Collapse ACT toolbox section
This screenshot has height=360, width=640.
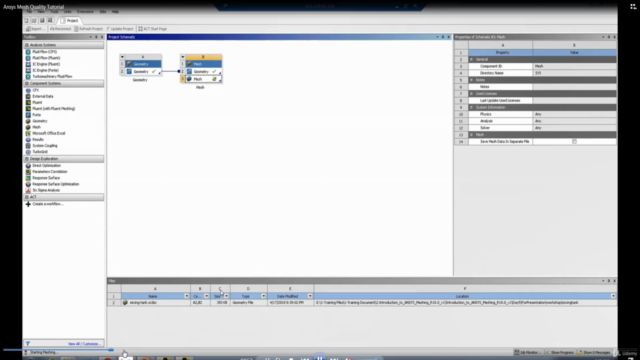click(27, 197)
